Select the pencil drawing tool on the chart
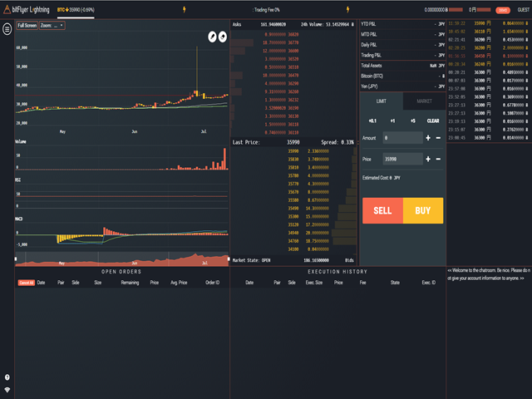 coord(213,37)
